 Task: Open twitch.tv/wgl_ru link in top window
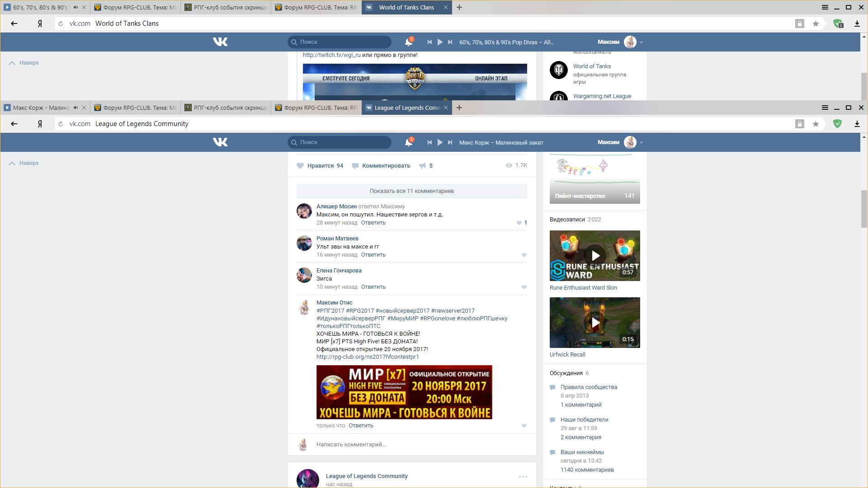(x=332, y=55)
